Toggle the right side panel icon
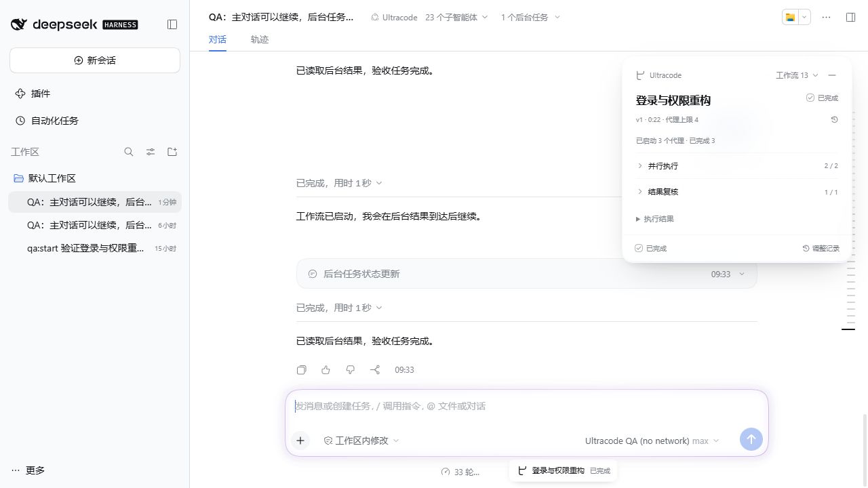868x488 pixels. click(x=850, y=17)
